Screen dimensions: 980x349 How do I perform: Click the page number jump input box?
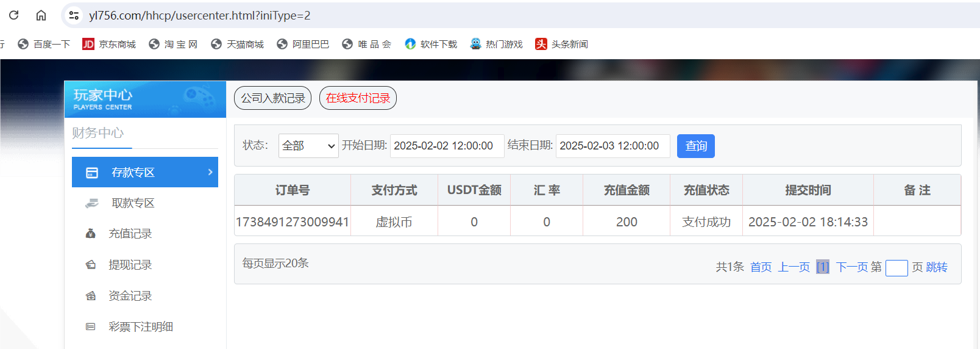pos(897,268)
